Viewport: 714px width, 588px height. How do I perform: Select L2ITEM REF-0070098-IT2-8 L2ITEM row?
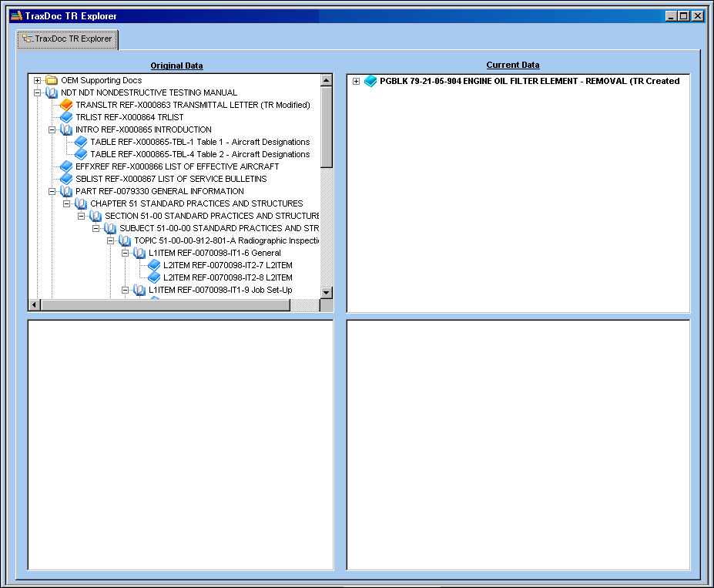228,277
